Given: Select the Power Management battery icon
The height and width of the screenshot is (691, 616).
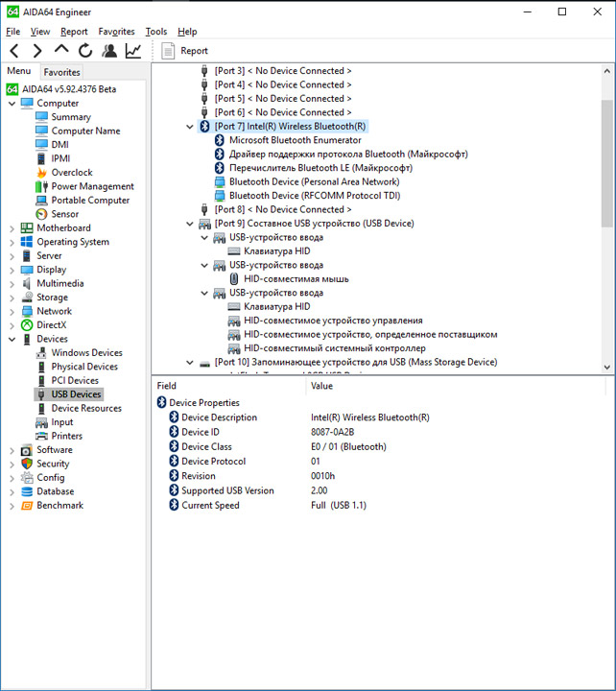Looking at the screenshot, I should pos(41,186).
